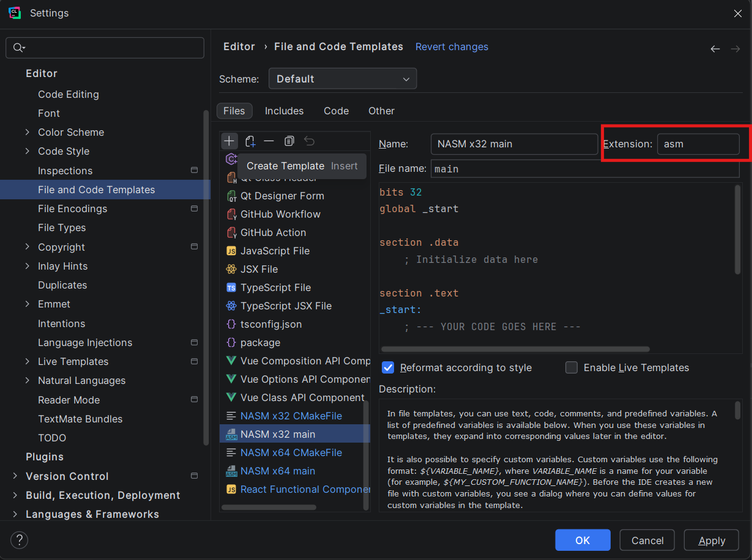Click the NASM x32 CMakeFile icon
The width and height of the screenshot is (752, 560).
(x=231, y=416)
